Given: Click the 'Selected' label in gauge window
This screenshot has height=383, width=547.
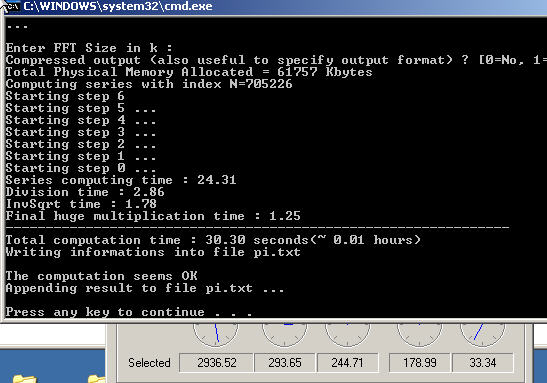Looking at the screenshot, I should click(149, 363).
